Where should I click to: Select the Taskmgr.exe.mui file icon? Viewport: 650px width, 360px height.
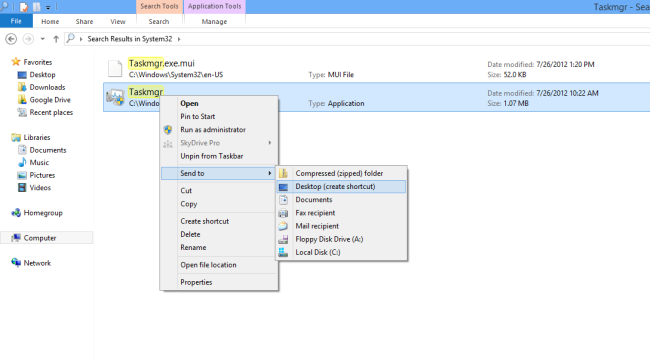(115, 69)
